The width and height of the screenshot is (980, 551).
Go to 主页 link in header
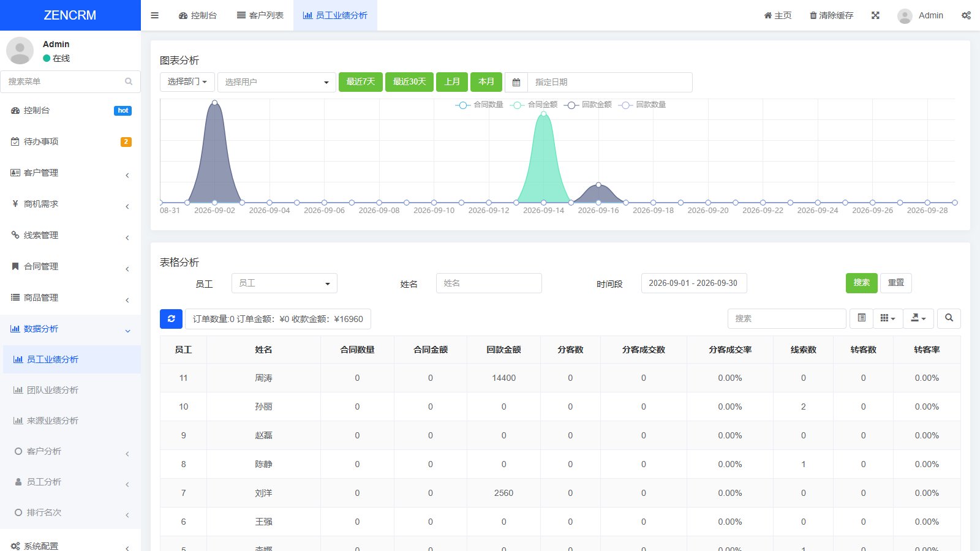pos(778,15)
